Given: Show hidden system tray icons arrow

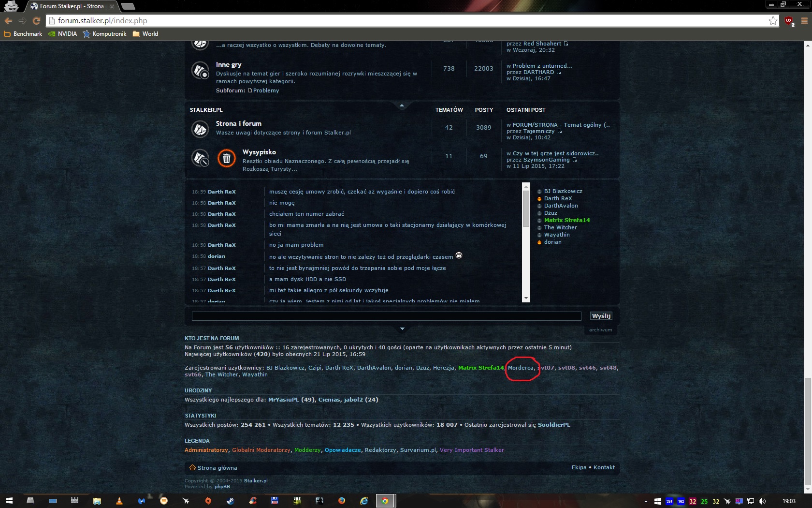Looking at the screenshot, I should [x=646, y=501].
